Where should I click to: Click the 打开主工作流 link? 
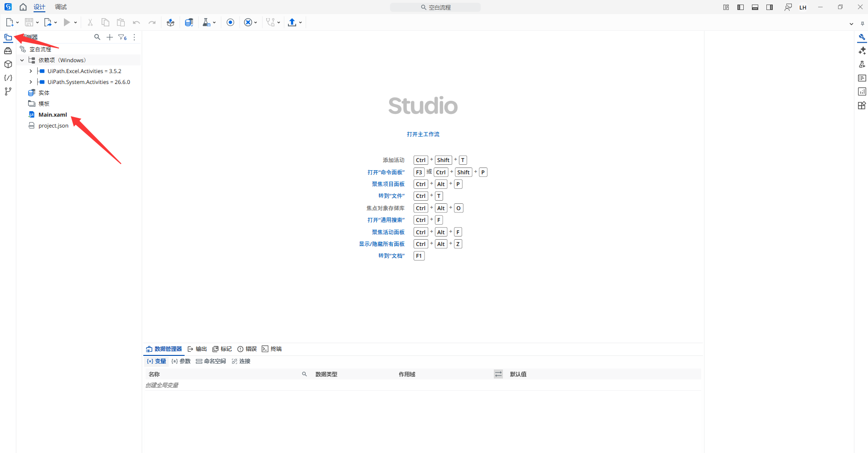coord(423,134)
